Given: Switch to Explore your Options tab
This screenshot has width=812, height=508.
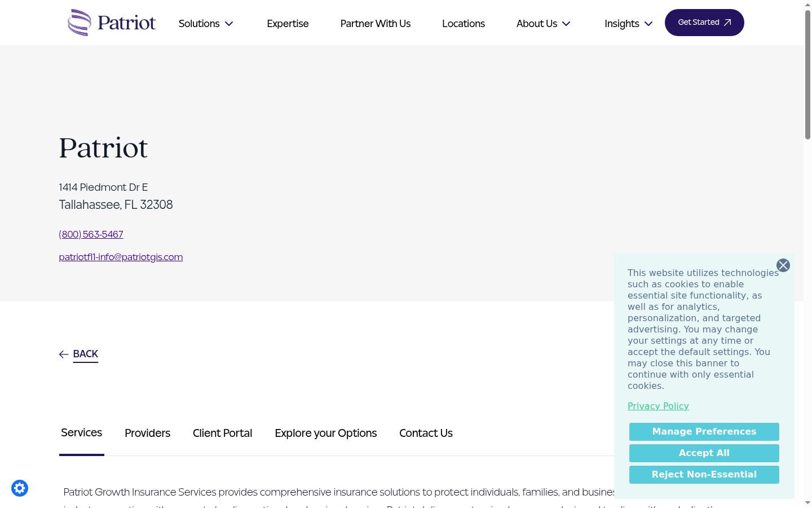Looking at the screenshot, I should click(x=326, y=433).
